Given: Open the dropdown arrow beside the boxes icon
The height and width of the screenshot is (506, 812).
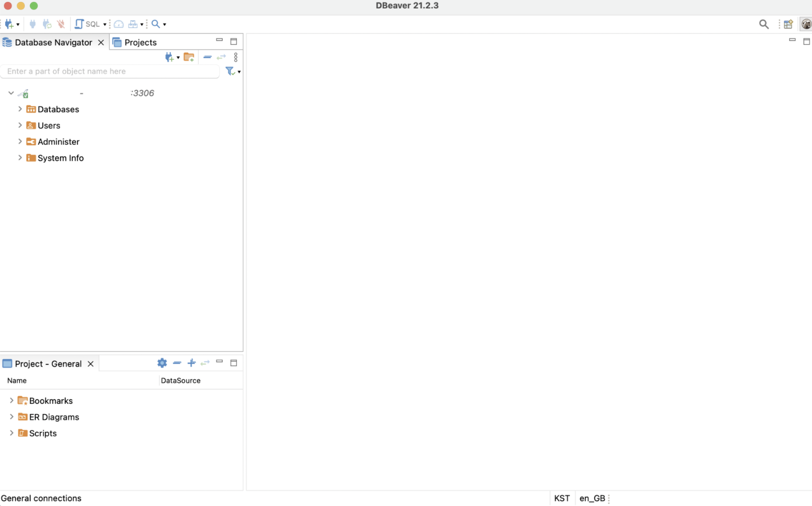Looking at the screenshot, I should pos(142,25).
